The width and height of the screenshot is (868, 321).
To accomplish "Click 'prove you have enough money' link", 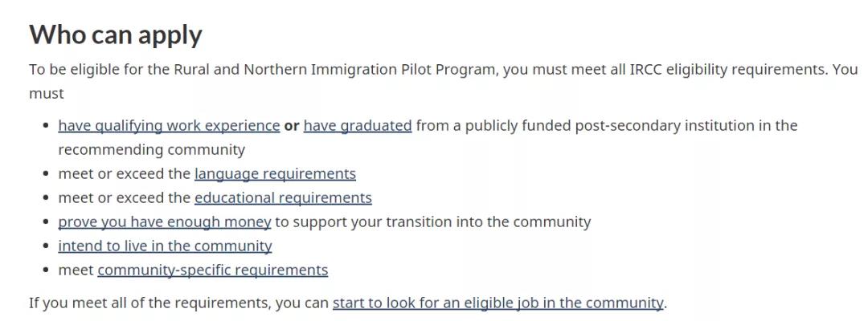I will click(165, 222).
